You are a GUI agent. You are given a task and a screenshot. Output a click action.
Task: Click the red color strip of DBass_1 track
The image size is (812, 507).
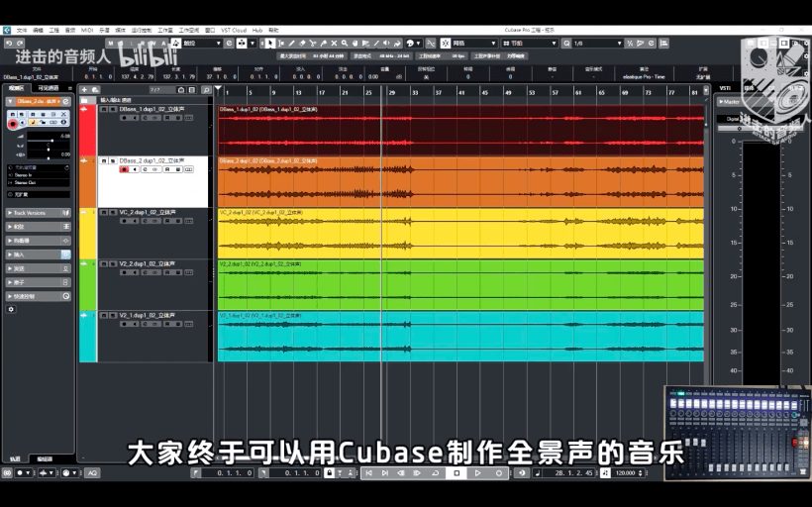pos(87,131)
